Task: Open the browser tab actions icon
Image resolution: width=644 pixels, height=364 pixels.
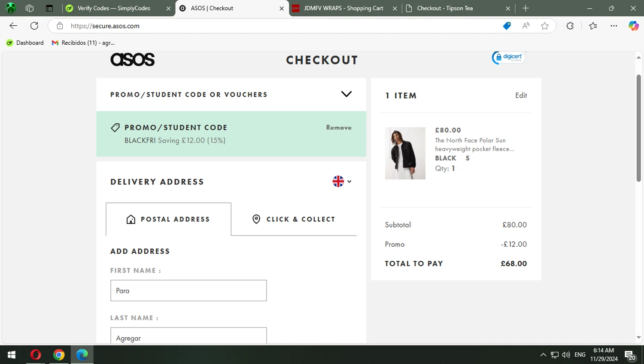Action: pos(49,8)
